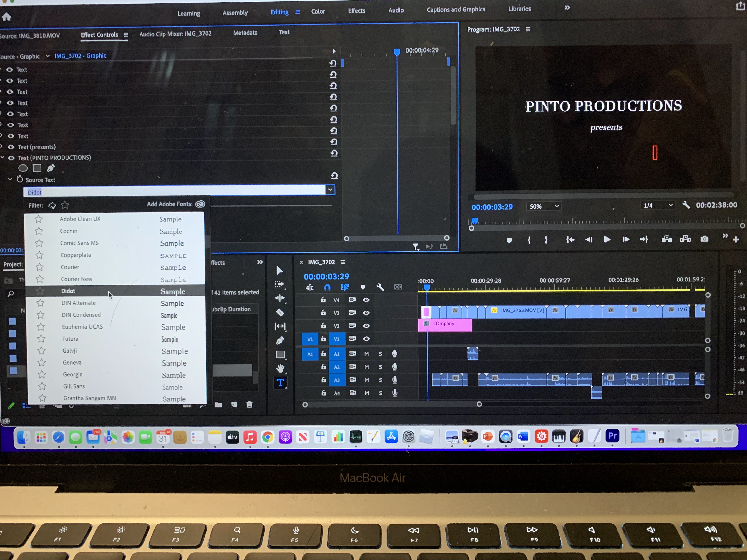Create ellipse mask for PINTO PRODUCTIONS text
Viewport: 747px width, 560px height.
click(23, 168)
